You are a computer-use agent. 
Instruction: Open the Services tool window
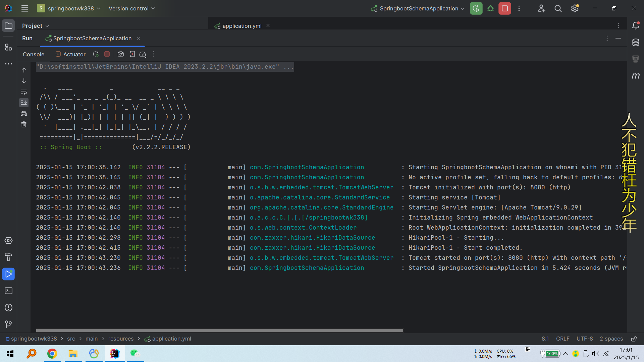[x=8, y=241]
